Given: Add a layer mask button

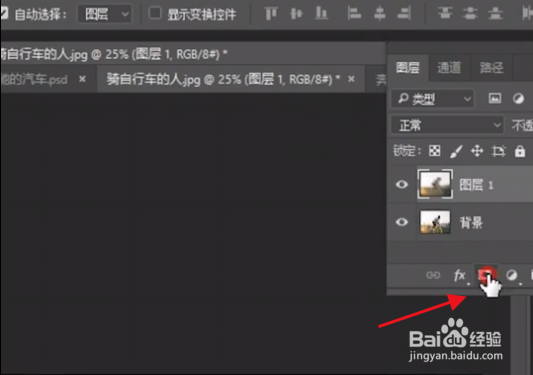Looking at the screenshot, I should click(485, 275).
